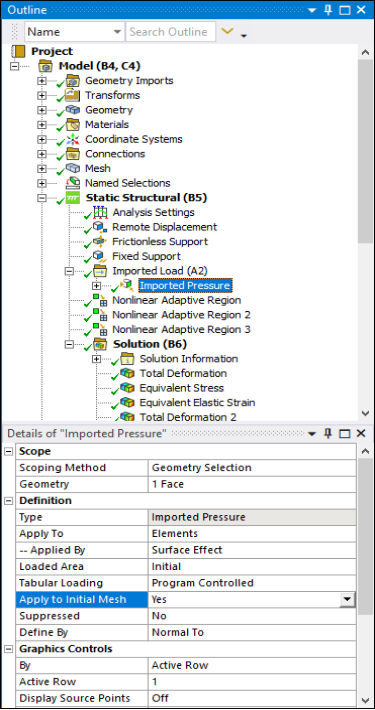
Task: Click the Mesh icon in the tree
Action: point(72,168)
